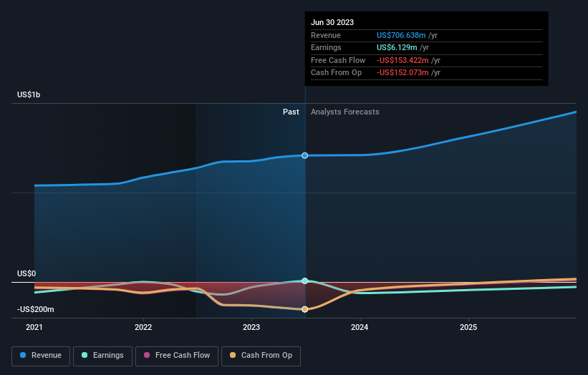The height and width of the screenshot is (375, 588).
Task: Toggle the Free Cash Flow series
Action: tap(177, 356)
